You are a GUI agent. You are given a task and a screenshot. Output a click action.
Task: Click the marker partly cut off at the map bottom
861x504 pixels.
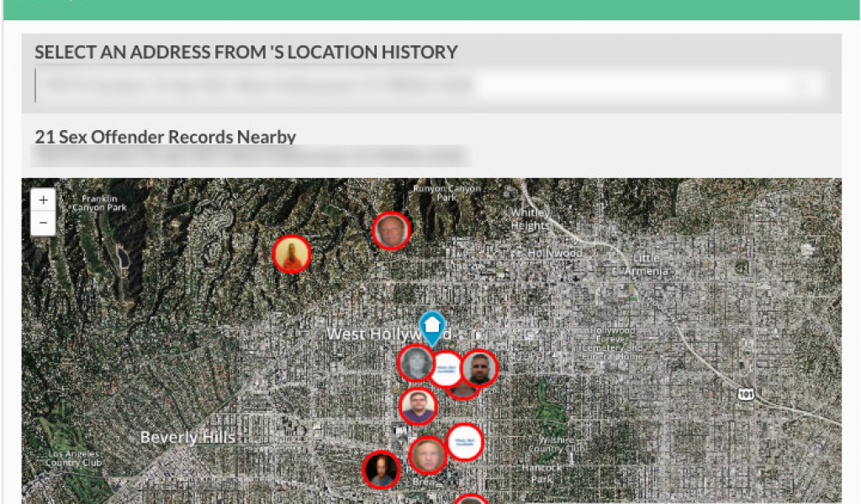tap(472, 499)
